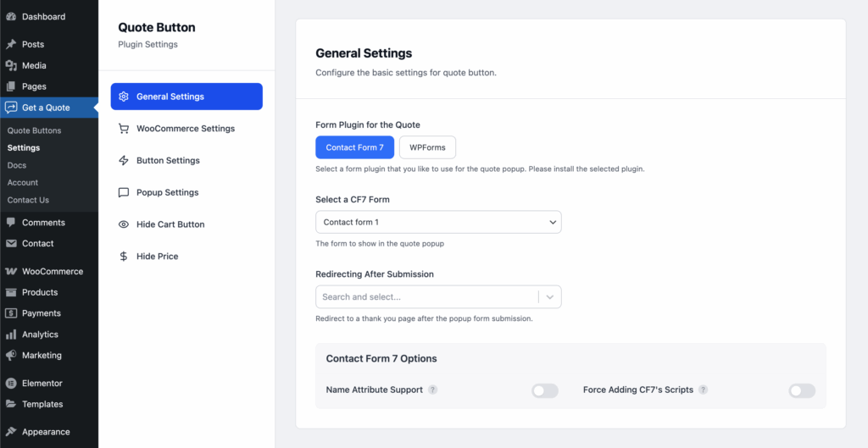Click the WooCommerce Settings cart icon
This screenshot has height=448, width=868.
pos(124,129)
